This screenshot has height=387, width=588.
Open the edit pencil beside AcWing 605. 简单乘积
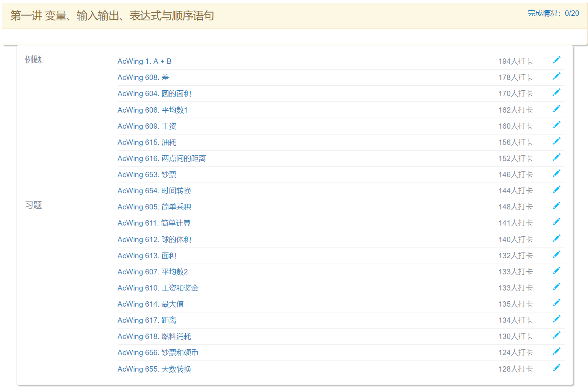tap(556, 205)
